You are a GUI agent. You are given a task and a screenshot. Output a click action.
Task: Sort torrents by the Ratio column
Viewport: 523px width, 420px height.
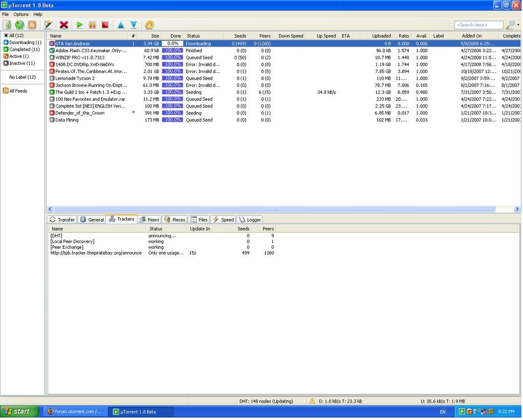tap(402, 36)
